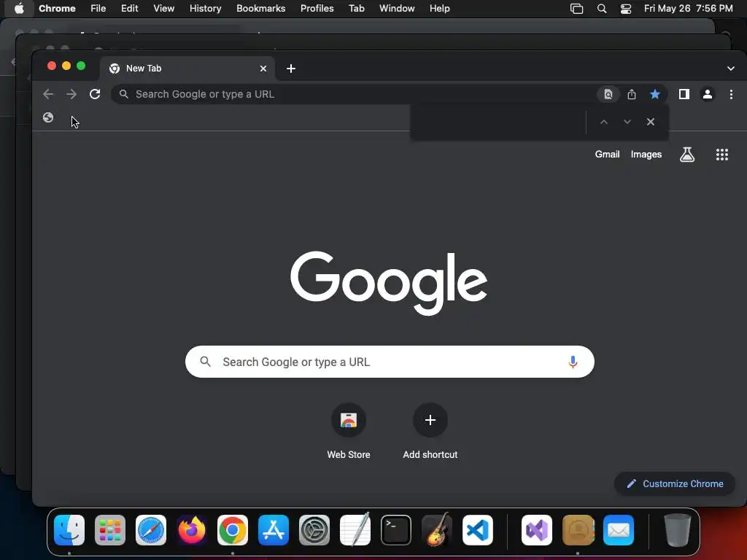
Task: Launch Safari from the Dock
Action: tap(151, 530)
